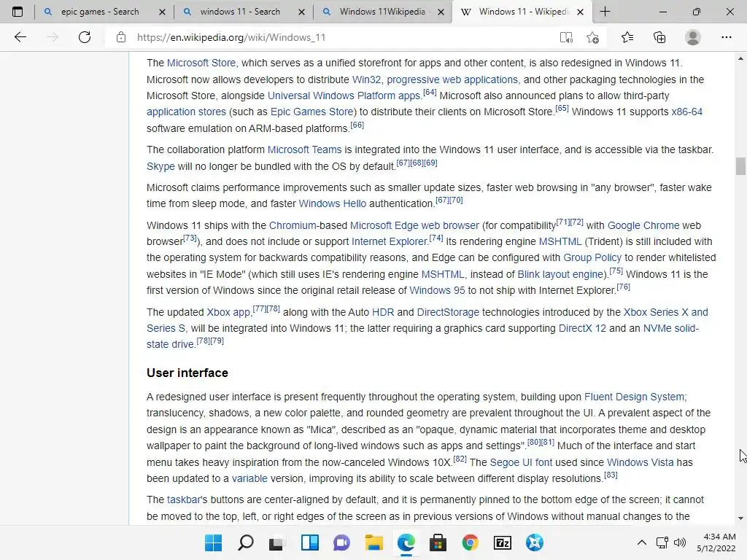The height and width of the screenshot is (560, 747).
Task: Open Fluent Design System link
Action: click(635, 397)
